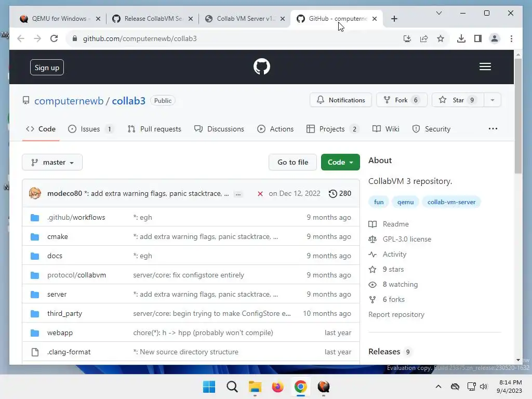Open the master branch dropdown
Viewport: 532px width, 399px height.
pos(52,162)
